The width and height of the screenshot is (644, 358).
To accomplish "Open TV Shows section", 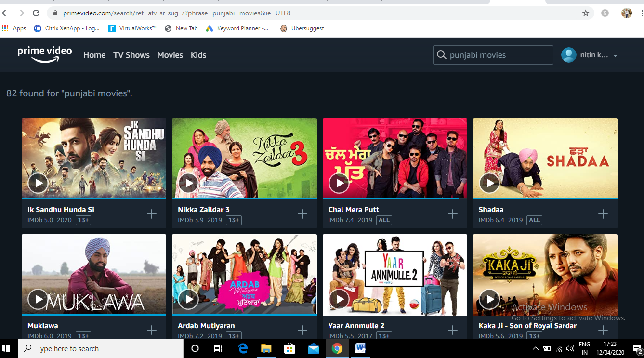I will [x=131, y=55].
